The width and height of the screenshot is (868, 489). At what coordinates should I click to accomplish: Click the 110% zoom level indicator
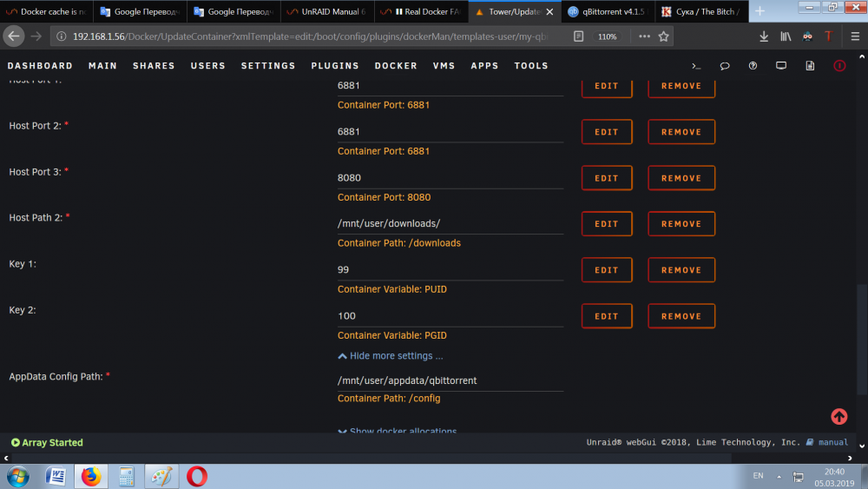(x=607, y=36)
